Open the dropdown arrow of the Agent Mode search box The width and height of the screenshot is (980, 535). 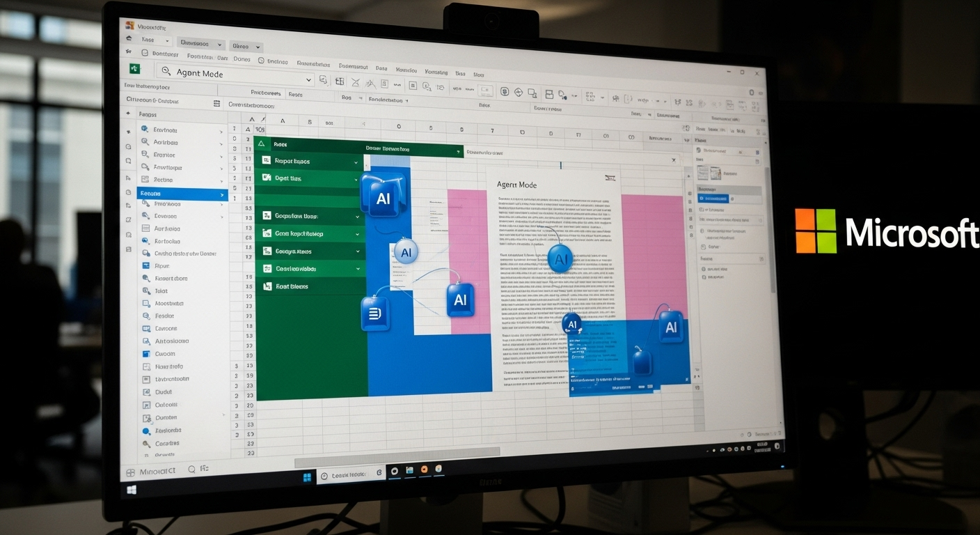308,79
